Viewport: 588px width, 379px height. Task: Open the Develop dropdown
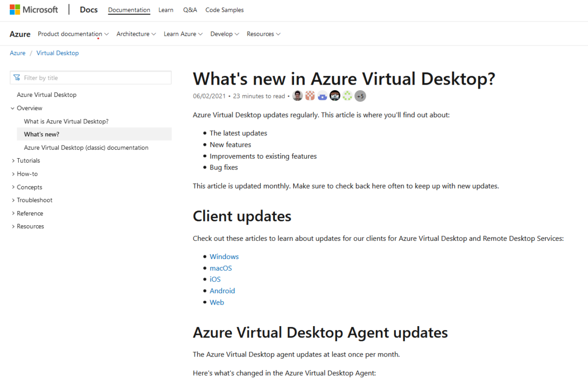(224, 34)
